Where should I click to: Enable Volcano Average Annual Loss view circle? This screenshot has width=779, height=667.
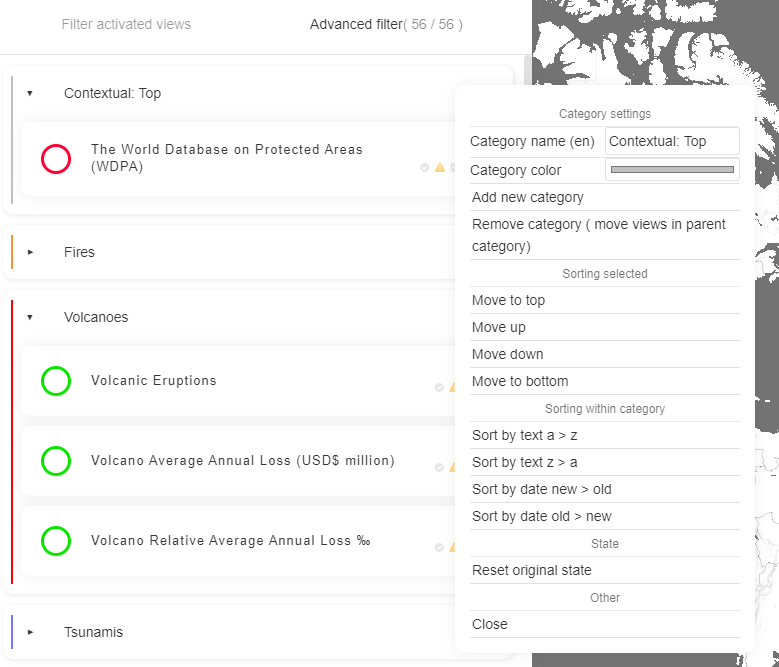[x=56, y=461]
